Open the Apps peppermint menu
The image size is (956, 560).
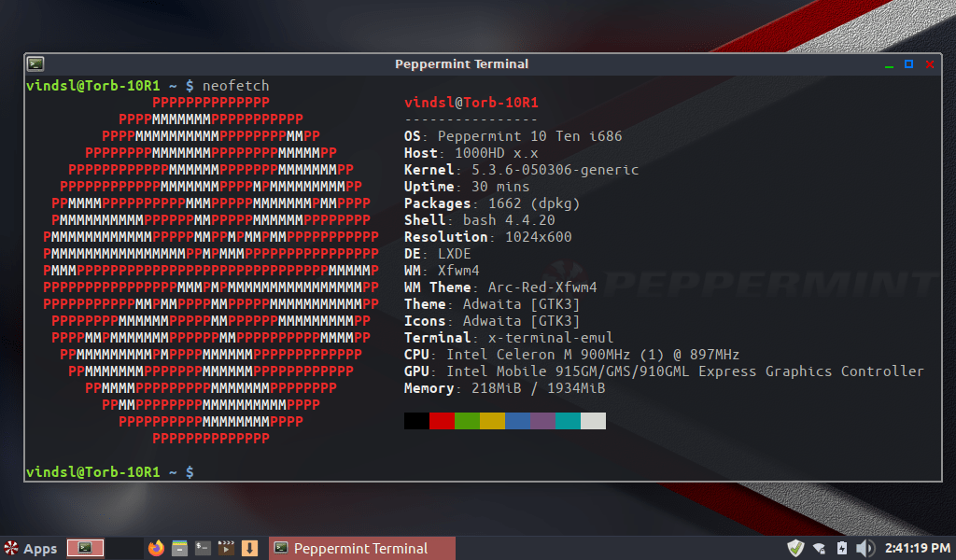(x=31, y=549)
